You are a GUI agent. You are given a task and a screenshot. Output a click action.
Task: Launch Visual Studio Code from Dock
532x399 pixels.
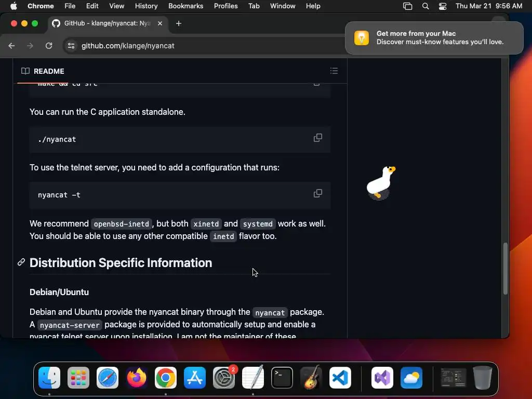[340, 378]
